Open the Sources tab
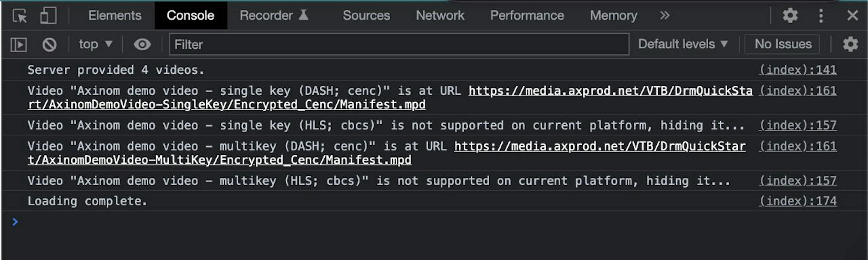The image size is (868, 260). click(366, 16)
